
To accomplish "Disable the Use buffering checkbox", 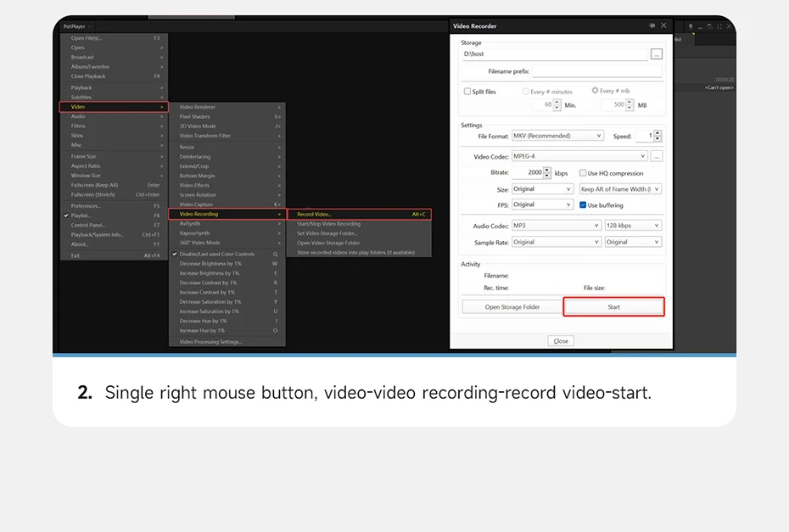I will (583, 204).
